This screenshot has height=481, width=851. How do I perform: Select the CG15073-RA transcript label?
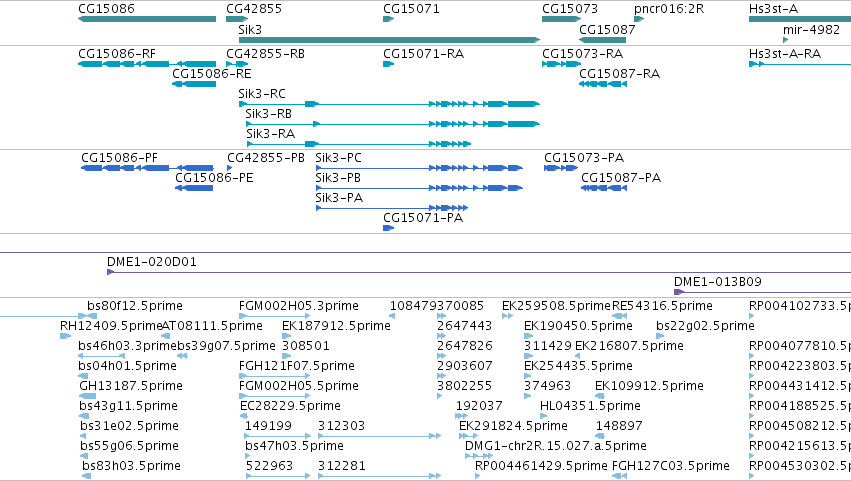[x=582, y=54]
